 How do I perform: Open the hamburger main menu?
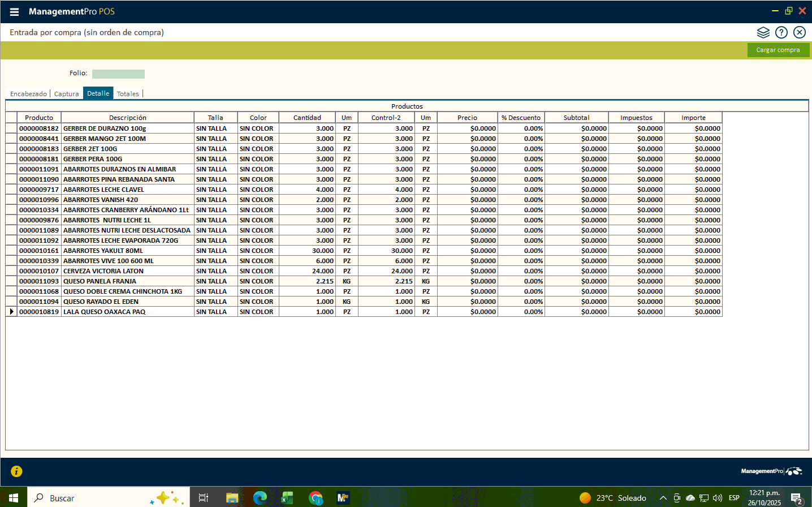point(14,12)
